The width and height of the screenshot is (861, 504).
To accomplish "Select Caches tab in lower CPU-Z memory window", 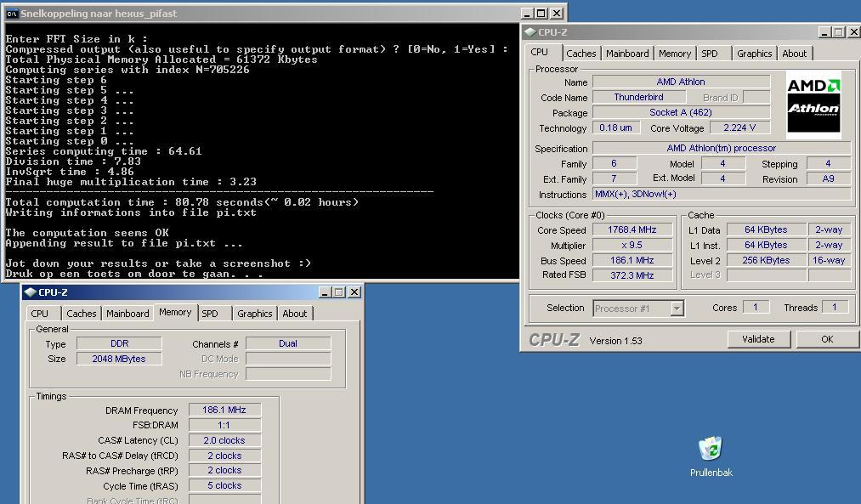I will coord(82,314).
